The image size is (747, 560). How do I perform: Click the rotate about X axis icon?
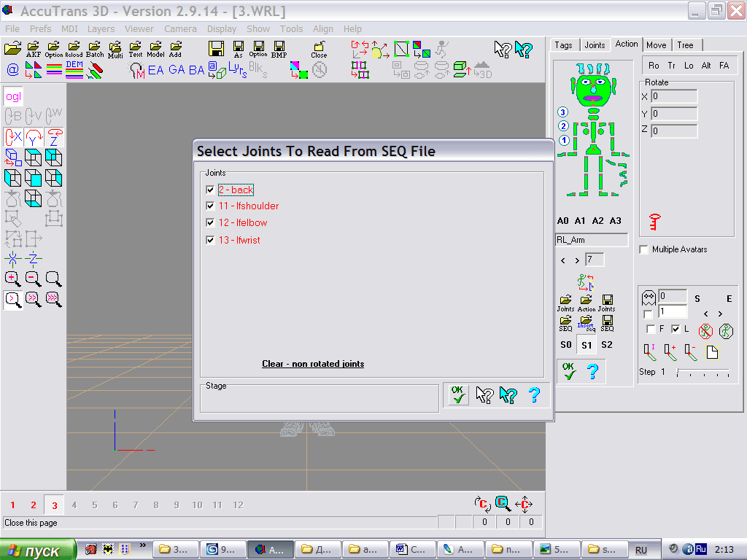(13, 137)
